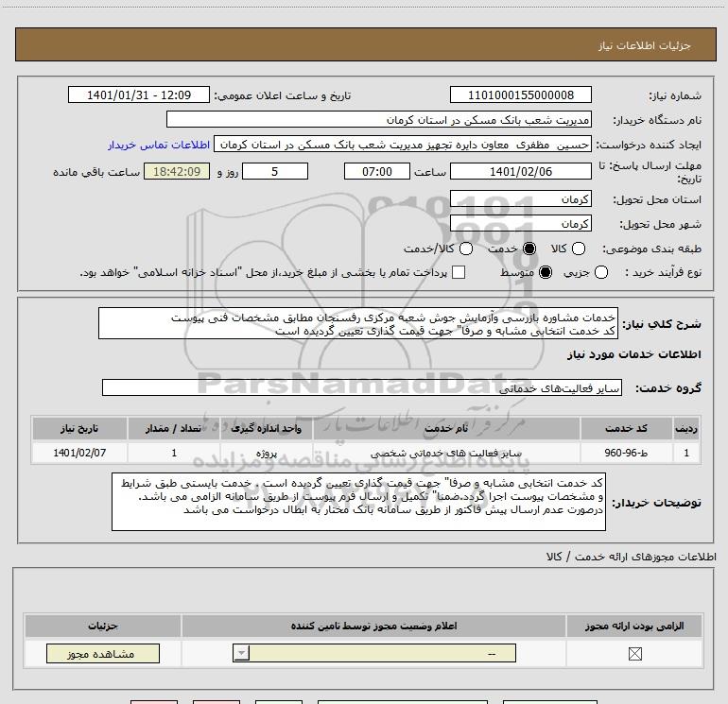The image size is (728, 704).
Task: Select the خدمت radio button
Action: coord(529,249)
